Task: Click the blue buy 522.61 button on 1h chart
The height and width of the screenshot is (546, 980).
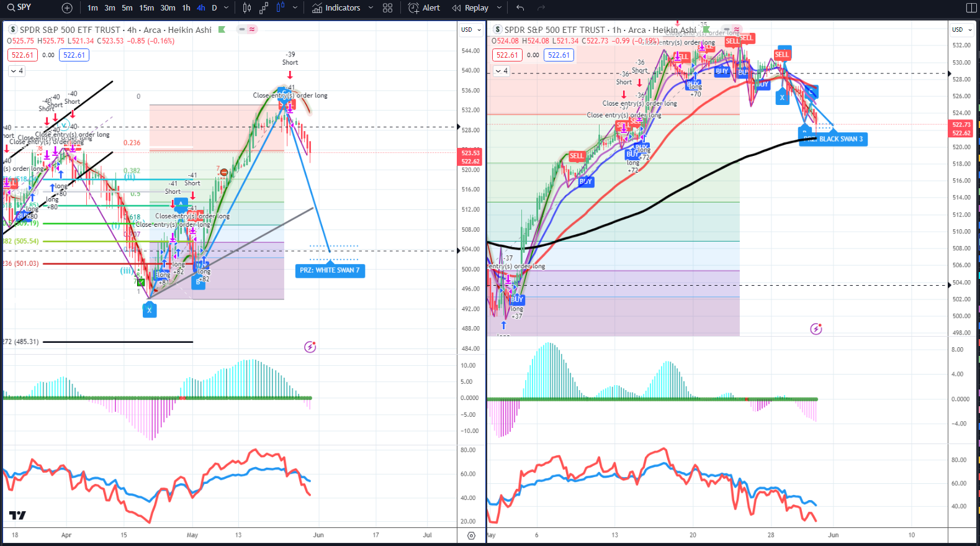Action: point(559,55)
